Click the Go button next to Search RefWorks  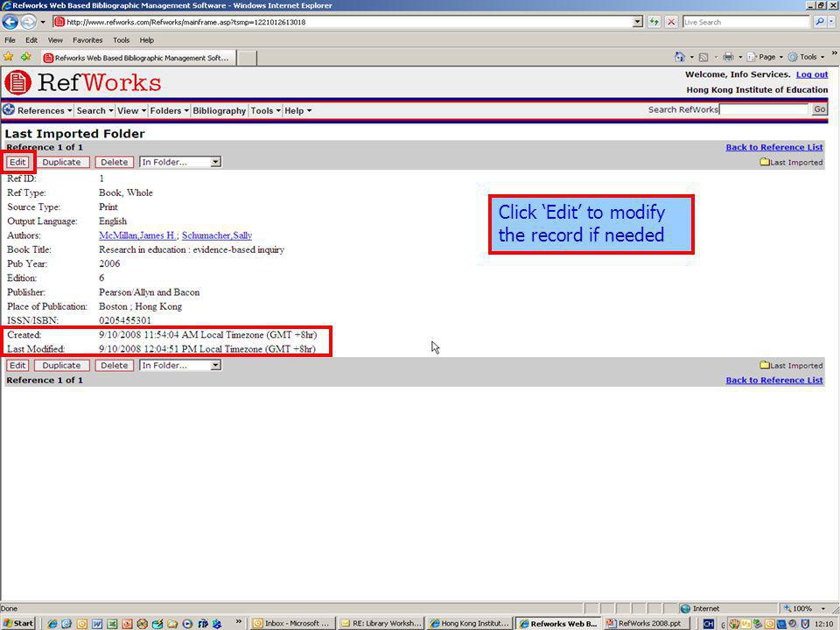(x=820, y=109)
